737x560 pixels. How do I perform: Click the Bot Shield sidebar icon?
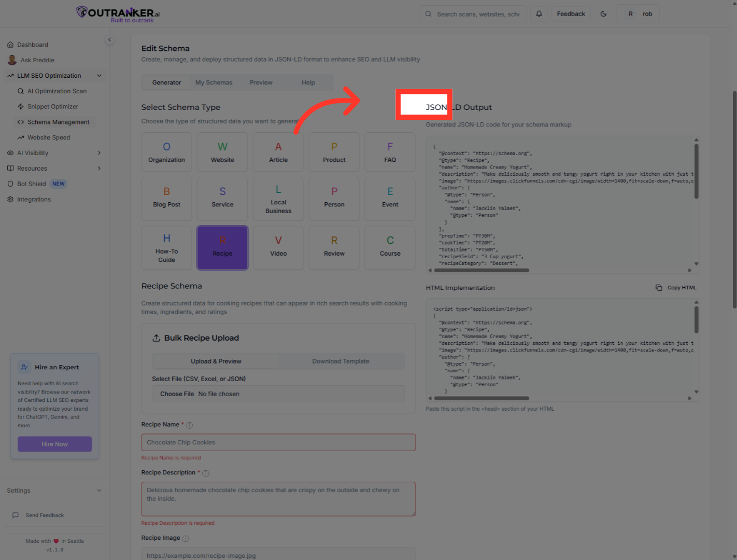10,184
